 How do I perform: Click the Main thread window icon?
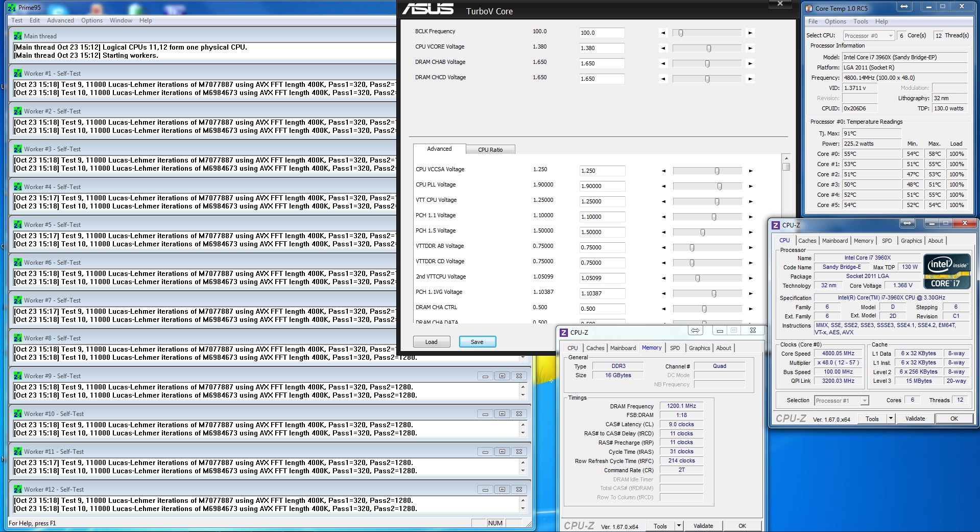tap(18, 36)
